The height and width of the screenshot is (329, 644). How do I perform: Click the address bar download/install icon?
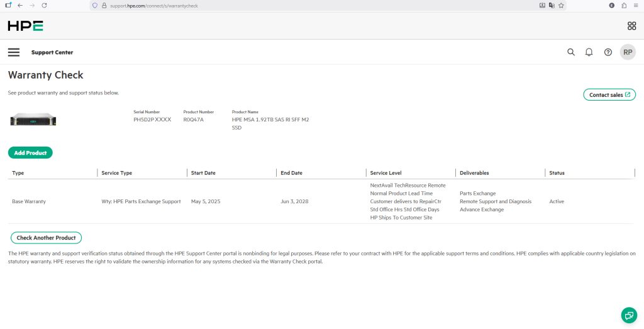542,5
